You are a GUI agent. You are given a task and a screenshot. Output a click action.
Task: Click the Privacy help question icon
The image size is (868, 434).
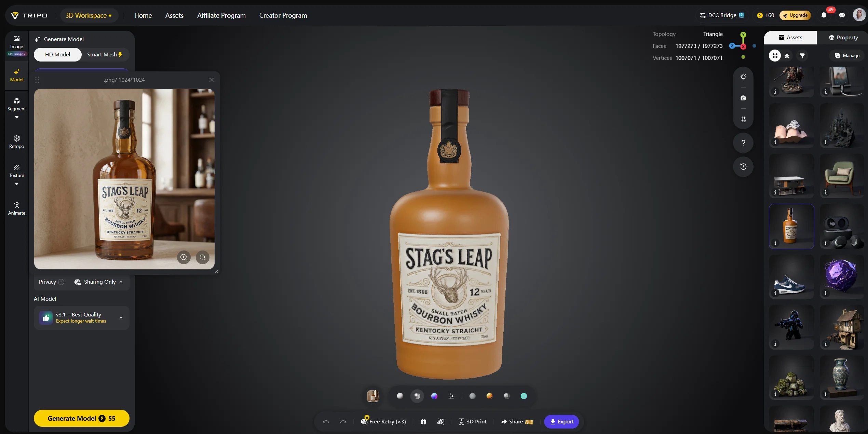point(61,282)
